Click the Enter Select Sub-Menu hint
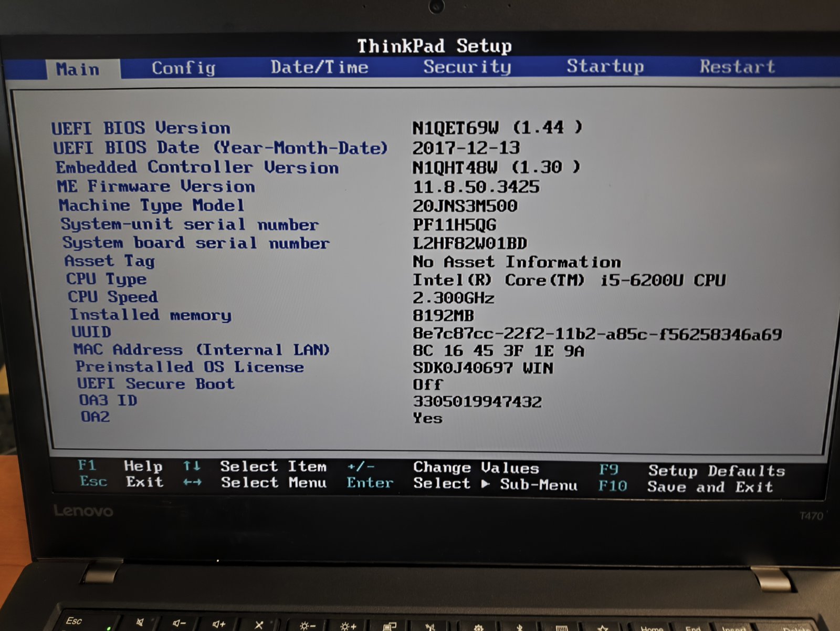This screenshot has height=631, width=840. click(x=462, y=483)
